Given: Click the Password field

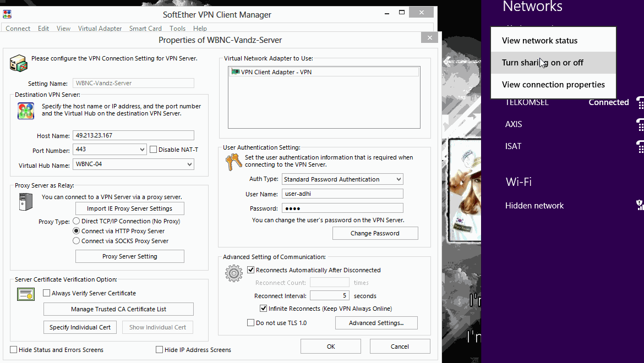Looking at the screenshot, I should 342,208.
